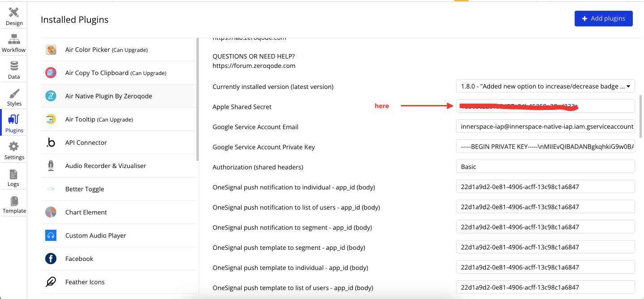Click the Google Service Account Email label
The height and width of the screenshot is (299, 644).
pyautogui.click(x=256, y=127)
